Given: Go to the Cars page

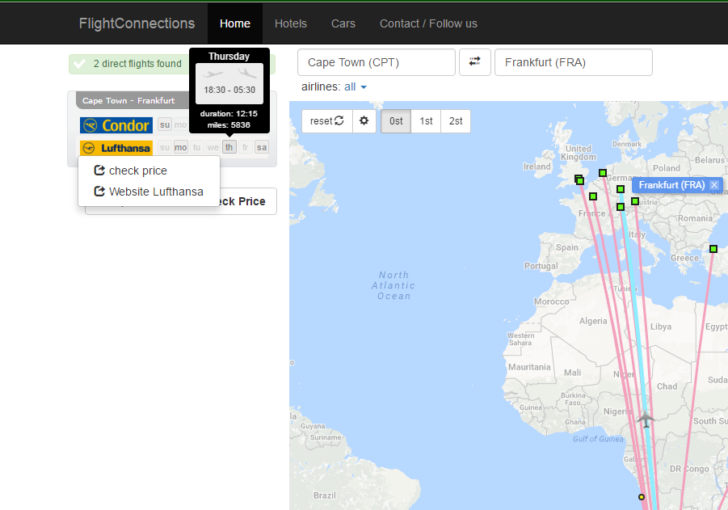Looking at the screenshot, I should 343,24.
